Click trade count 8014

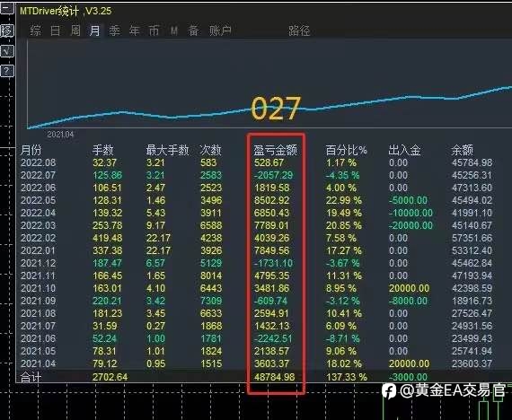[211, 276]
